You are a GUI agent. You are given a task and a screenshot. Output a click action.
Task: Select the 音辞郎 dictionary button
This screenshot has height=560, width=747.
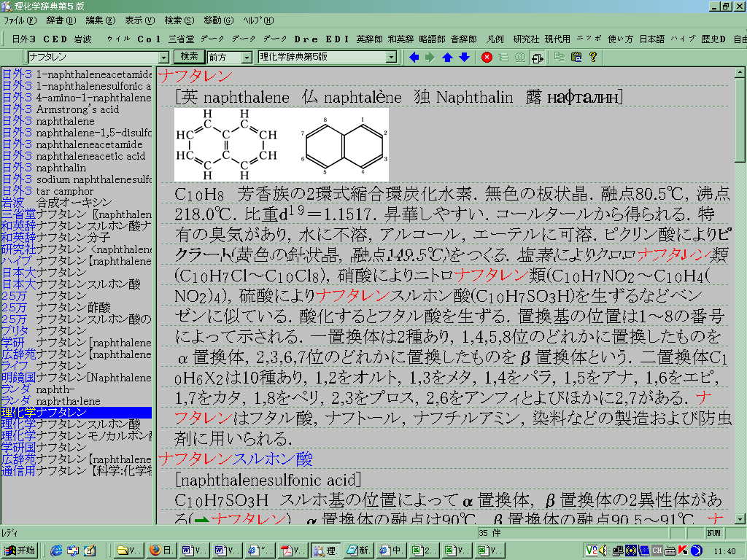pyautogui.click(x=463, y=39)
